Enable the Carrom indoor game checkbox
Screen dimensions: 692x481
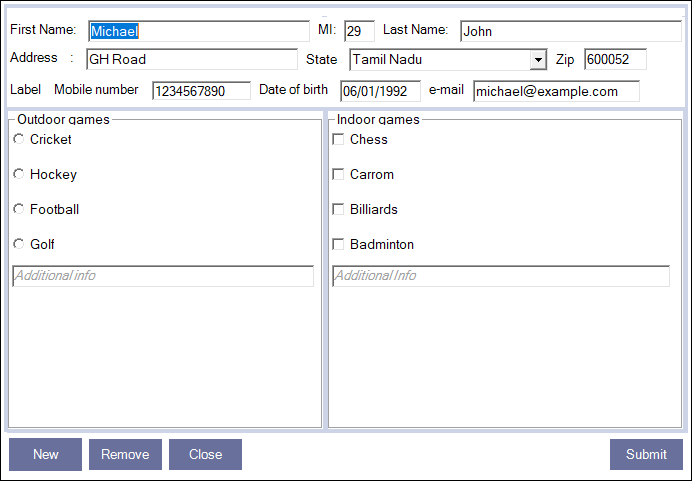[338, 175]
